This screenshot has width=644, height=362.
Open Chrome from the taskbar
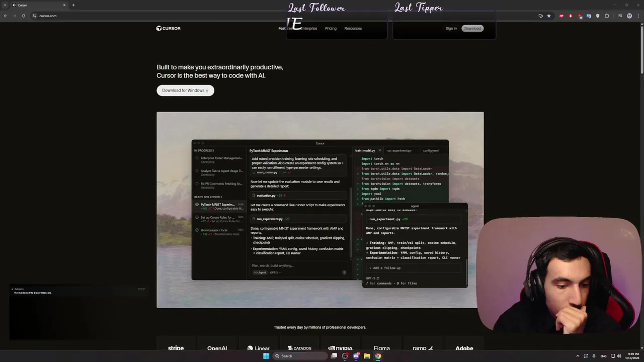click(x=378, y=356)
